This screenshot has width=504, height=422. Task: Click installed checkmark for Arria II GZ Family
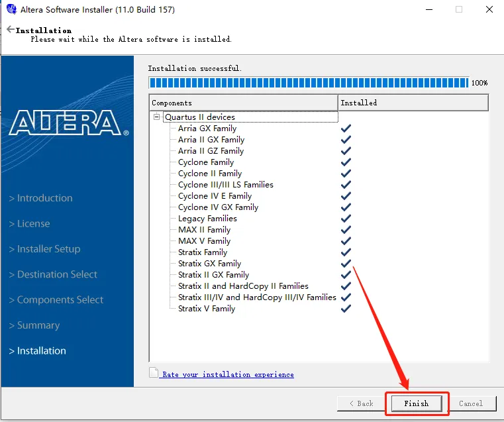click(346, 151)
